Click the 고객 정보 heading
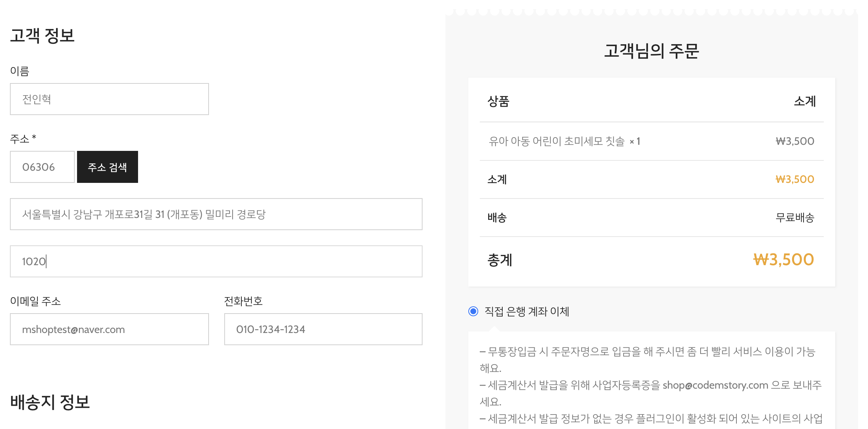Image resolution: width=868 pixels, height=429 pixels. [42, 35]
